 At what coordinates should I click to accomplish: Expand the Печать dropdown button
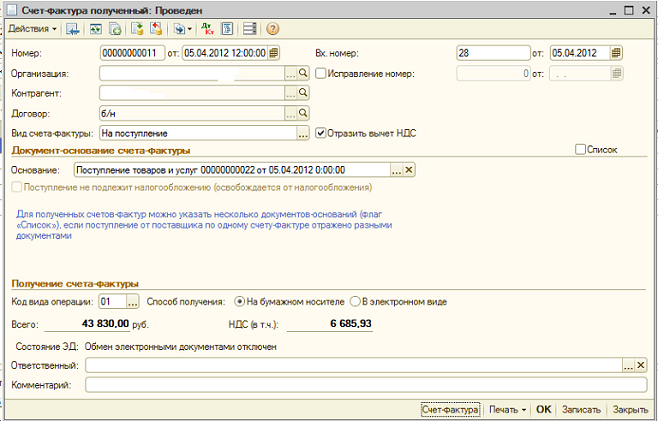[x=507, y=409]
